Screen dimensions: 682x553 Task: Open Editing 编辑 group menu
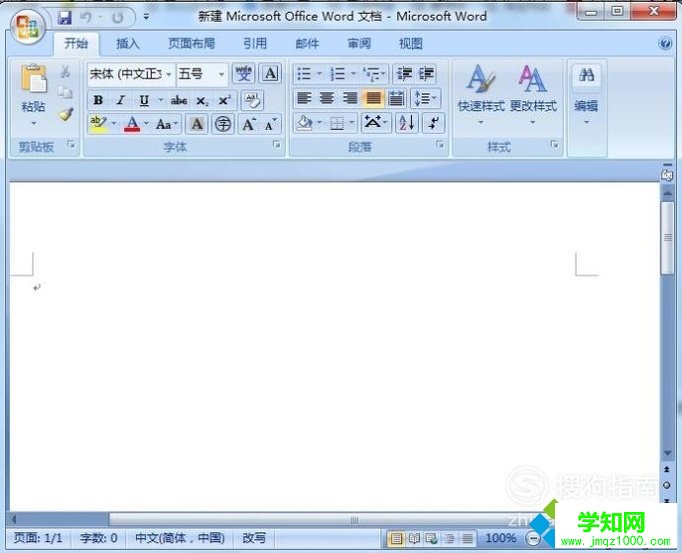pyautogui.click(x=586, y=95)
